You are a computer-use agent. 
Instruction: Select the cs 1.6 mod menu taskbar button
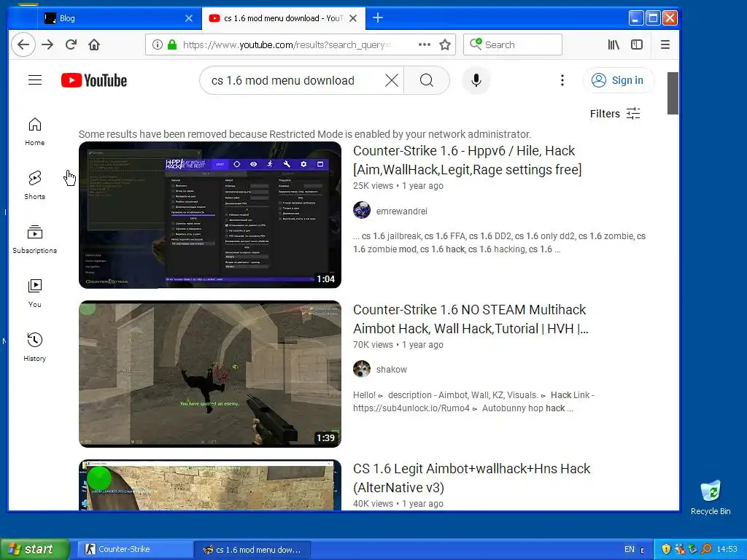252,550
